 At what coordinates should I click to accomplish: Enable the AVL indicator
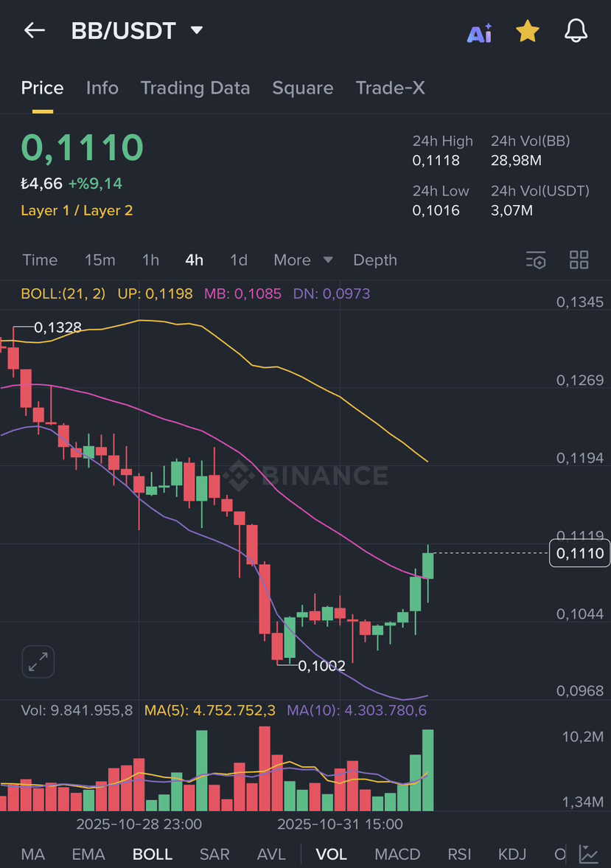click(x=271, y=854)
